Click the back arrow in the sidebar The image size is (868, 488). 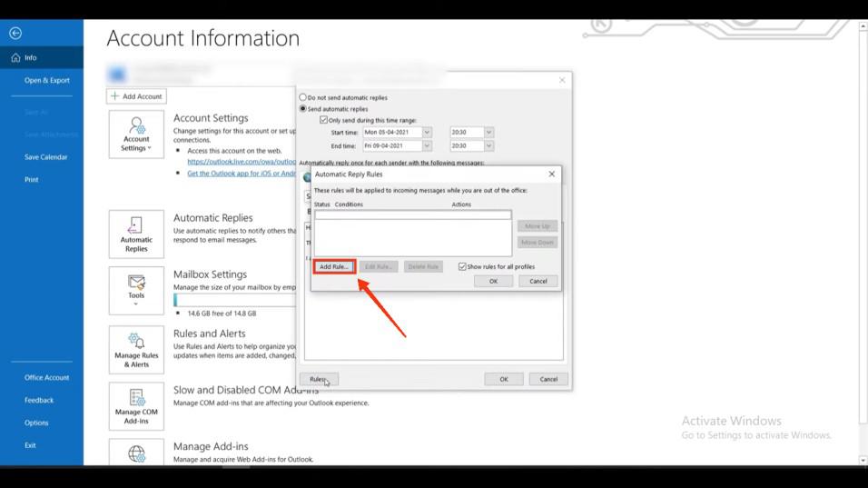pyautogui.click(x=15, y=34)
